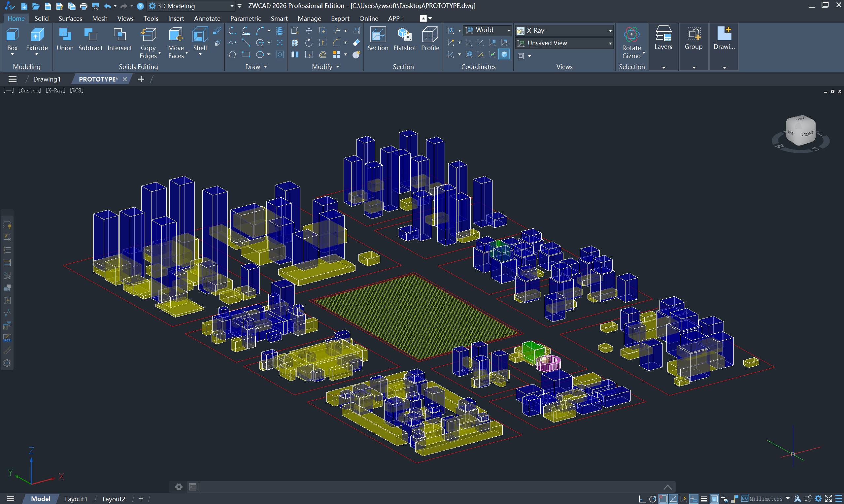
Task: Switch to the Annotate ribbon tab
Action: (207, 18)
